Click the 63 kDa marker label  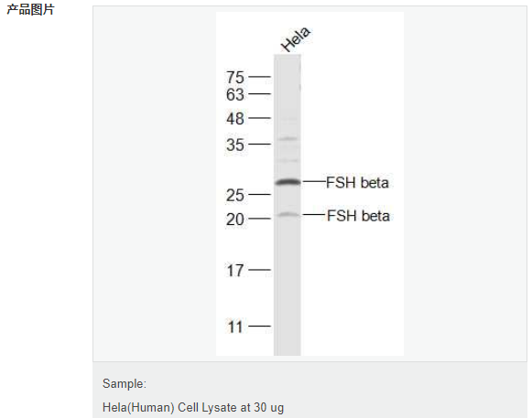[235, 94]
